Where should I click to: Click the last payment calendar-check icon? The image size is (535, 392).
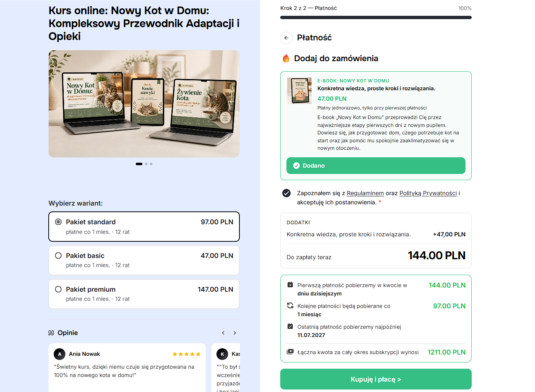tap(290, 327)
